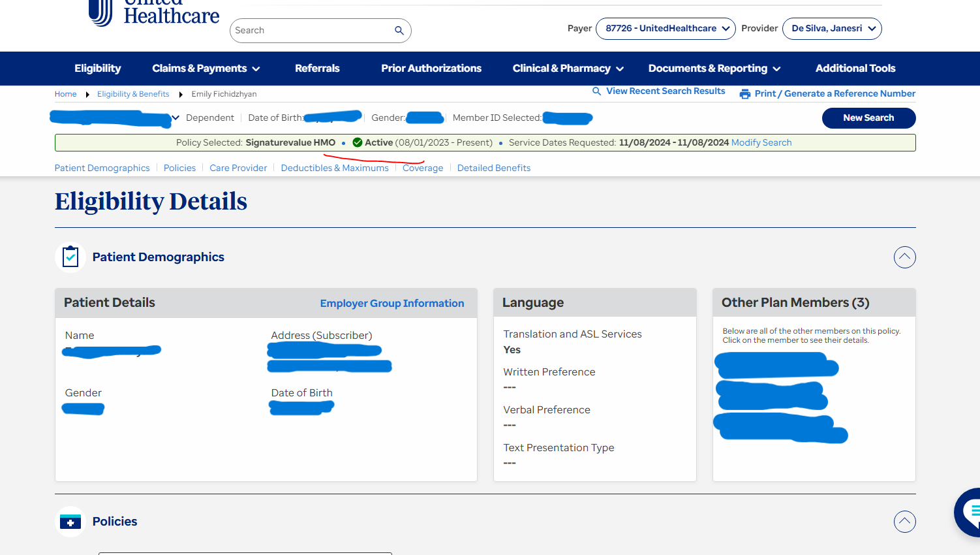
Task: Open Employer Group Information link
Action: tap(391, 304)
